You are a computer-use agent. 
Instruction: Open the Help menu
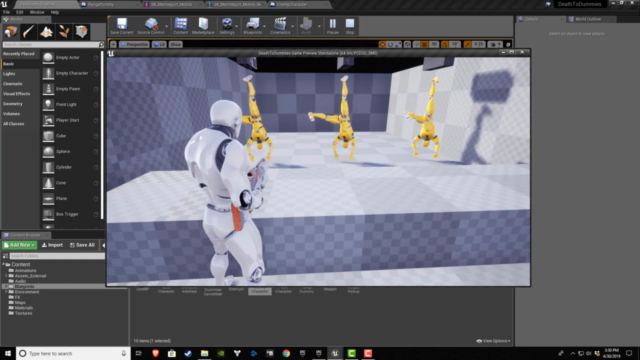(x=55, y=12)
